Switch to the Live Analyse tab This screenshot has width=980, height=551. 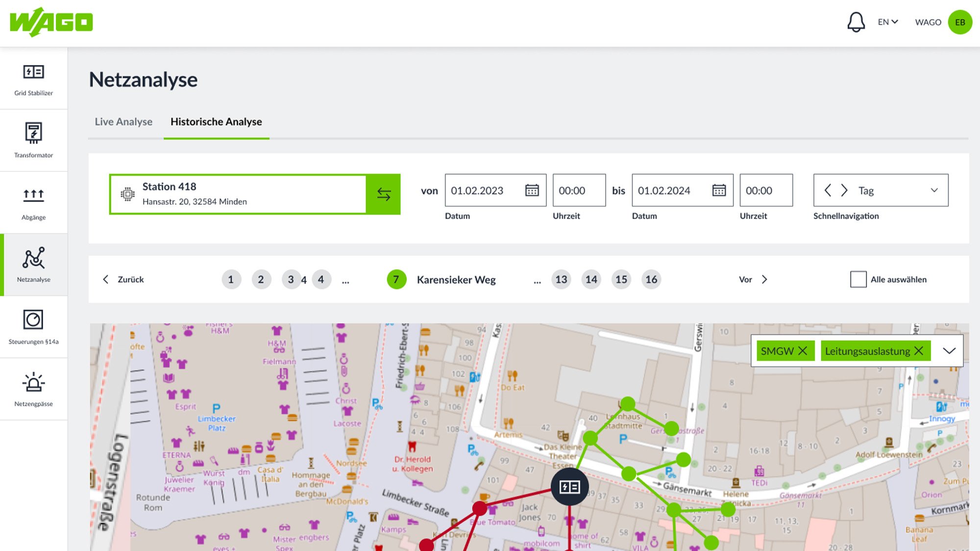click(x=123, y=121)
